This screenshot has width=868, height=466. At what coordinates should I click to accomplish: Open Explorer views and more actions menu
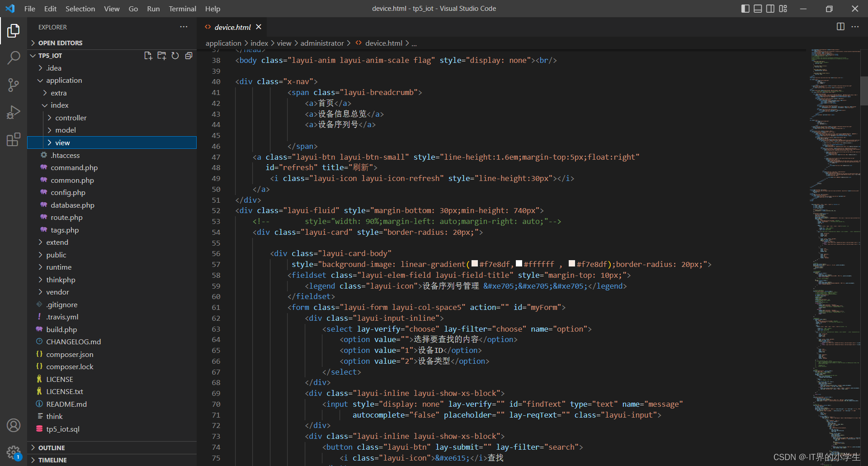pyautogui.click(x=184, y=27)
